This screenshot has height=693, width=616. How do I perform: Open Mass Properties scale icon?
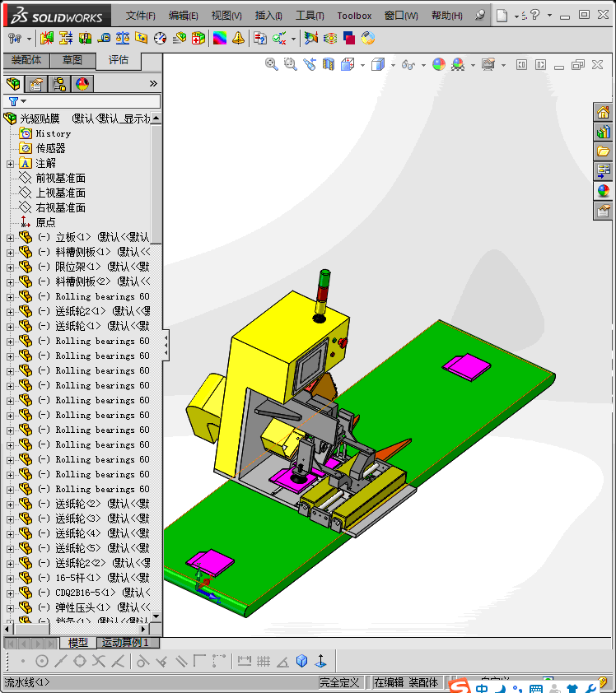pyautogui.click(x=123, y=39)
